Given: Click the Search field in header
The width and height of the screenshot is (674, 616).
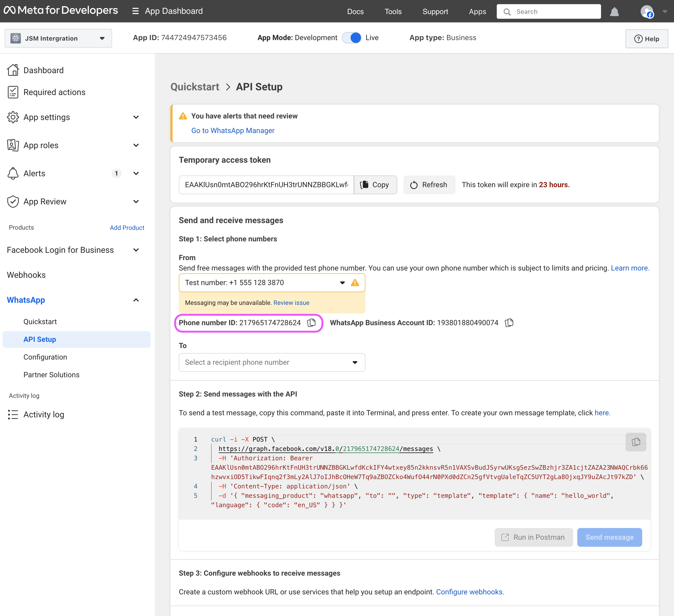Looking at the screenshot, I should tap(548, 12).
